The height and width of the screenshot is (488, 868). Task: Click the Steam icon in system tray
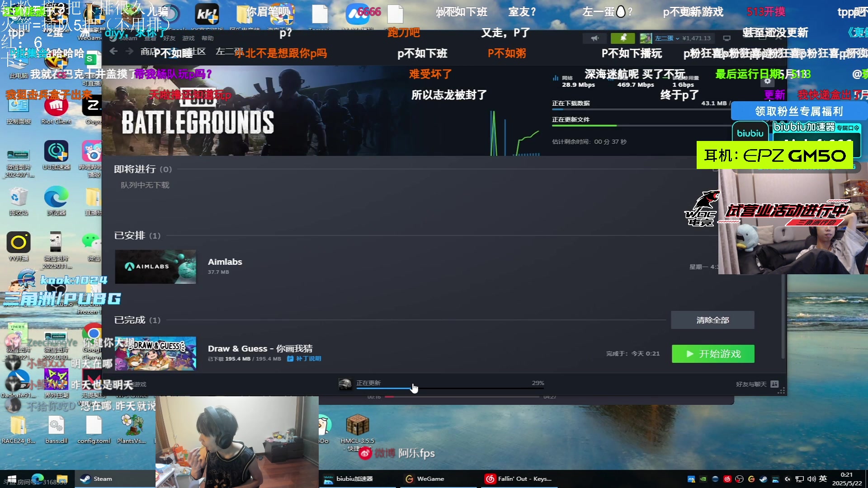(x=763, y=479)
